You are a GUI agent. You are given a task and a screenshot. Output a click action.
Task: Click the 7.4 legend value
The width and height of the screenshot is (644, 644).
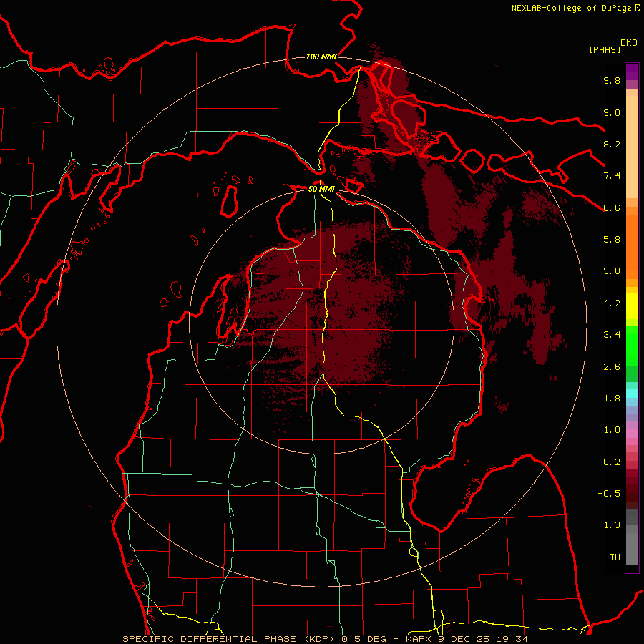coord(612,176)
